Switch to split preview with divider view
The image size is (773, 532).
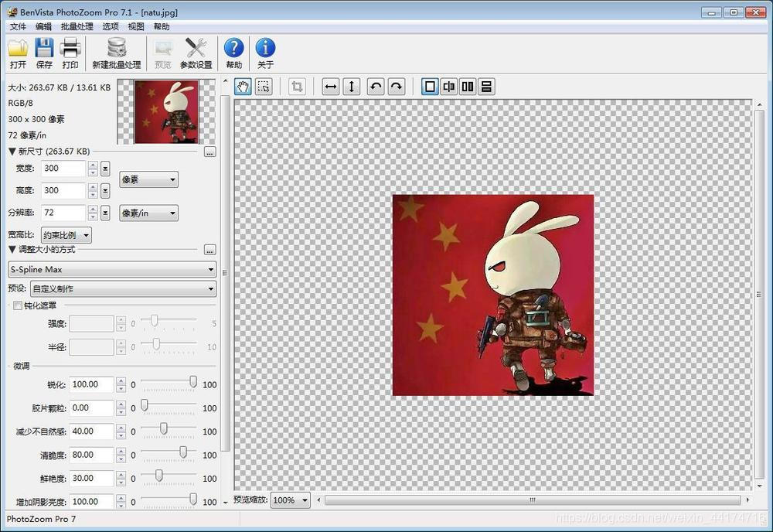tap(448, 87)
